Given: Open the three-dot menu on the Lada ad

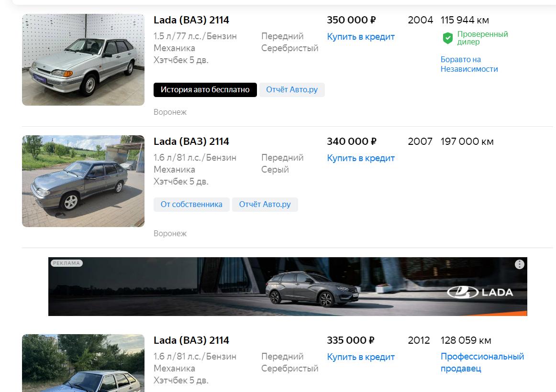Looking at the screenshot, I should 520,264.
